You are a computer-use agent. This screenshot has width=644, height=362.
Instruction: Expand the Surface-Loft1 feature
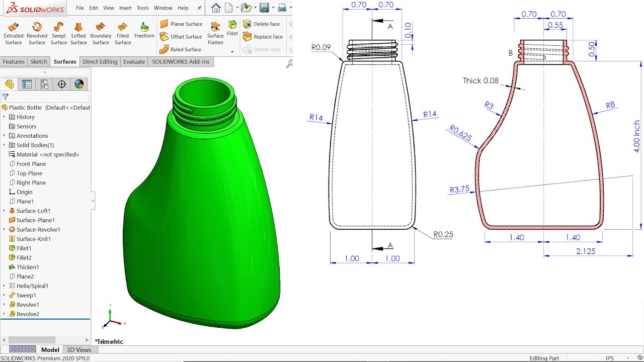(4, 211)
